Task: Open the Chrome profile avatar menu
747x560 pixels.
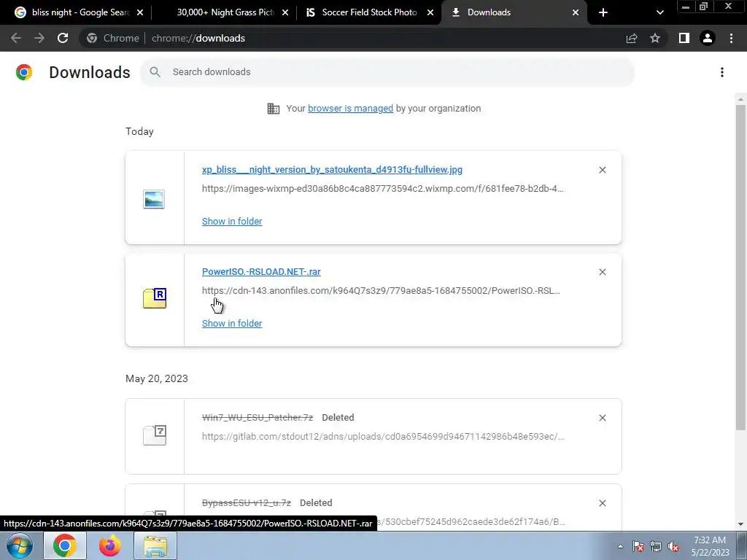Action: (708, 38)
